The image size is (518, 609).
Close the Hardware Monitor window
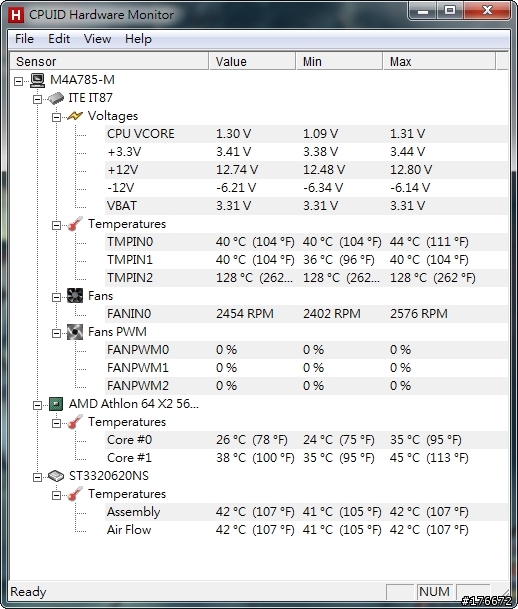(x=487, y=11)
